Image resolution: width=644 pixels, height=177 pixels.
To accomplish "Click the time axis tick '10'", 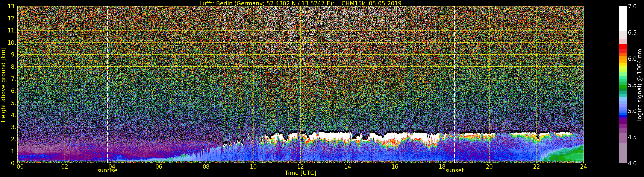I will click(253, 166).
